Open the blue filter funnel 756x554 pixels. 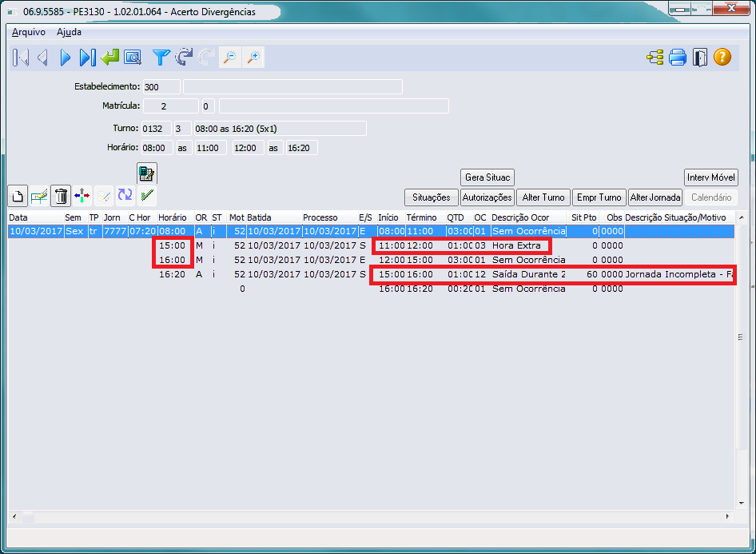(161, 58)
